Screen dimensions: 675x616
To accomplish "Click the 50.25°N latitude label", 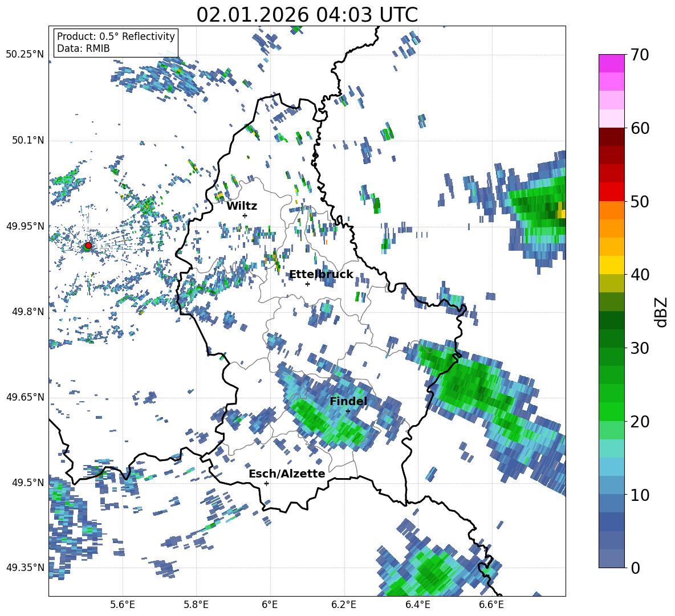I will (25, 55).
